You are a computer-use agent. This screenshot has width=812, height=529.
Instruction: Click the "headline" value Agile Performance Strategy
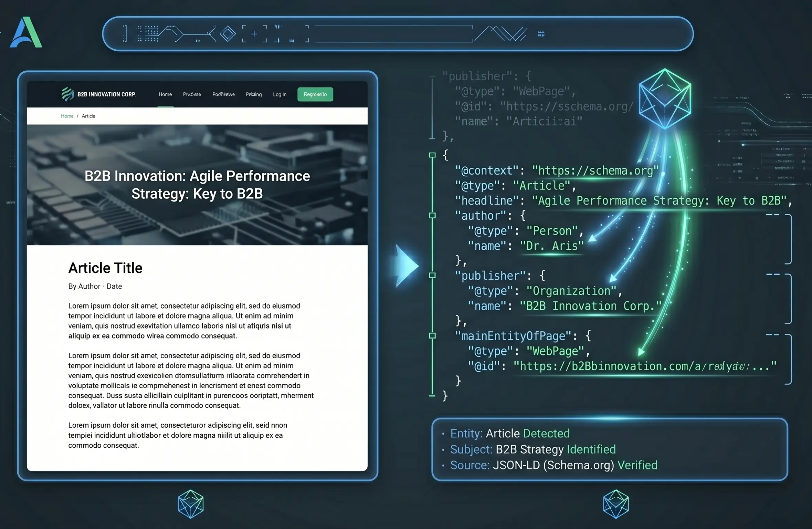(659, 200)
